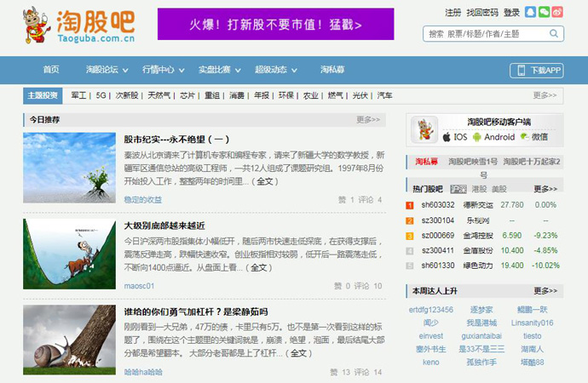The width and height of the screenshot is (588, 383).
Task: Open the Android app download link
Action: 493,136
